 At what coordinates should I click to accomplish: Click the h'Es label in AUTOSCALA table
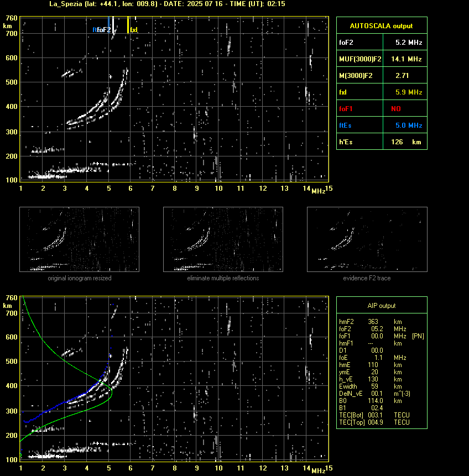tap(346, 142)
